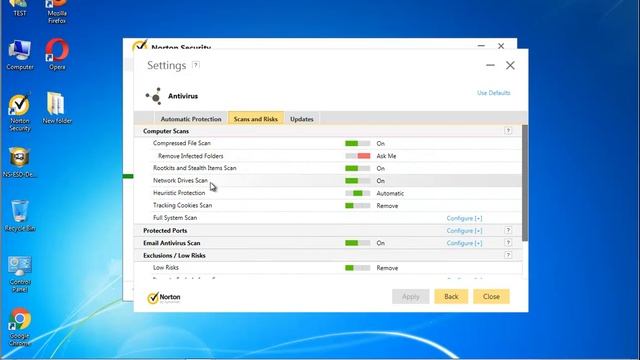The width and height of the screenshot is (640, 360).
Task: Click the Compressed File Scan label
Action: (x=182, y=143)
